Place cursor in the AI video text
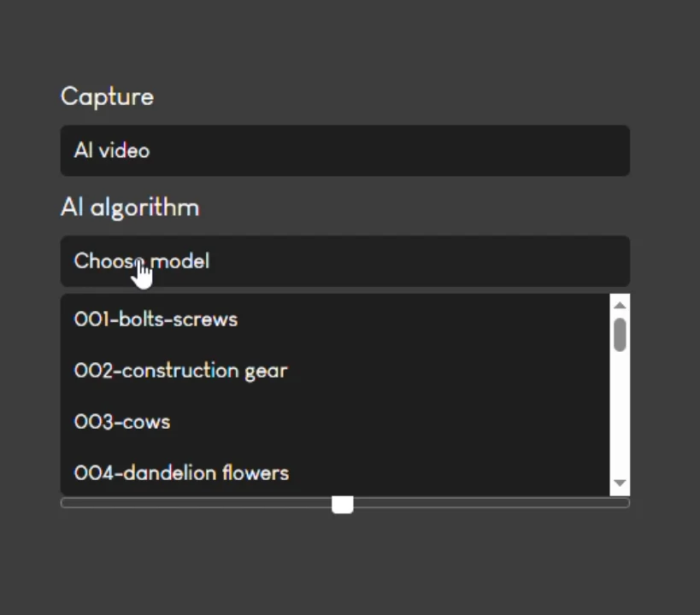This screenshot has height=615, width=700. click(111, 150)
